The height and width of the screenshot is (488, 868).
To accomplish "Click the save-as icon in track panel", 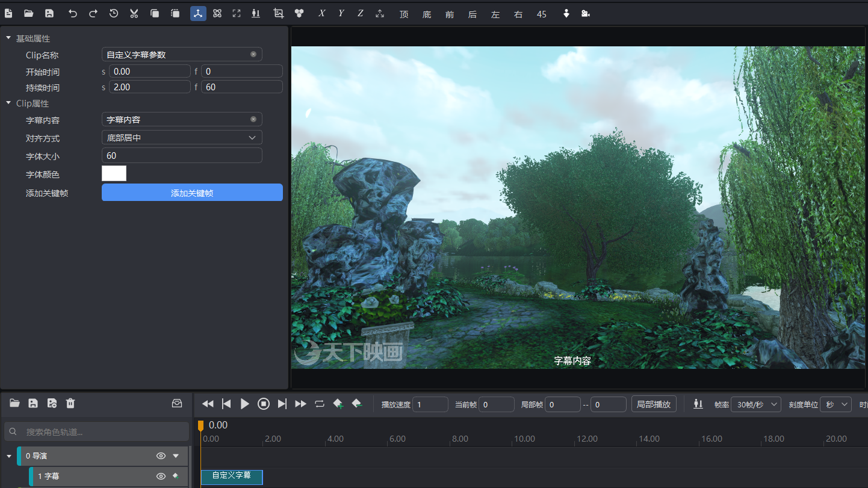I will (x=52, y=403).
